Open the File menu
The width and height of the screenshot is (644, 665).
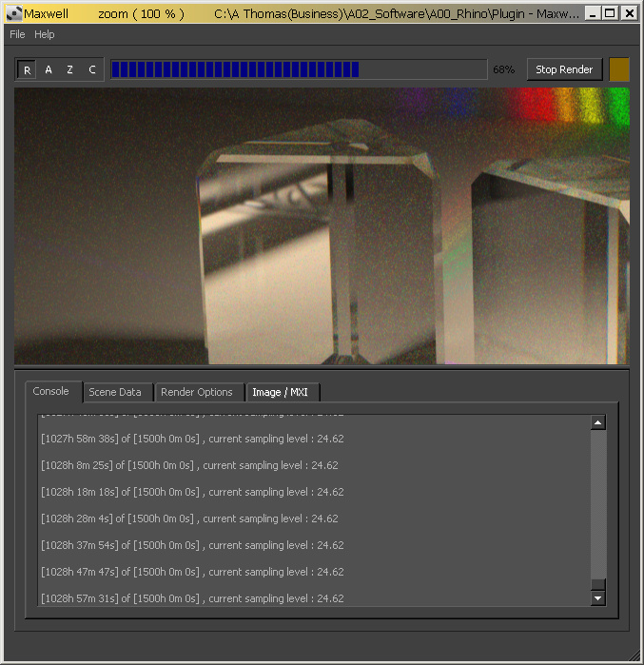point(17,34)
